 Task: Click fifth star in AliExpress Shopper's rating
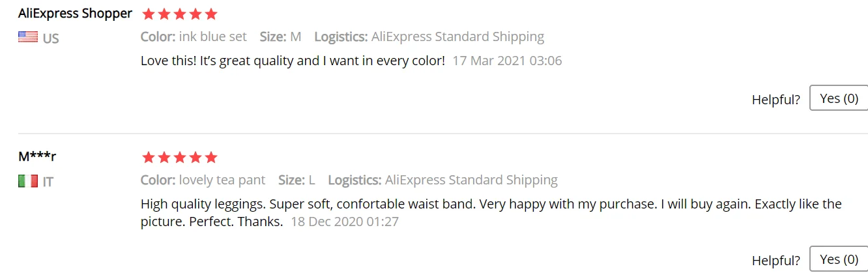[x=210, y=14]
